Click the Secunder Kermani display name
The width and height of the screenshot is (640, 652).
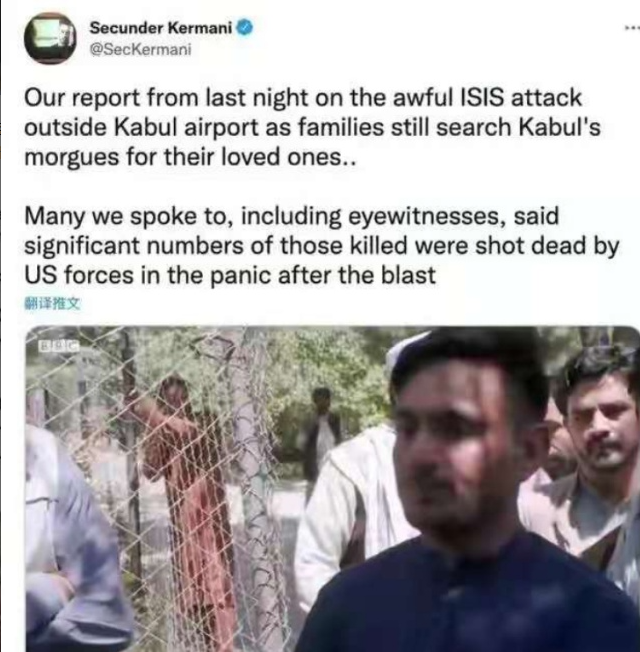(x=161, y=28)
